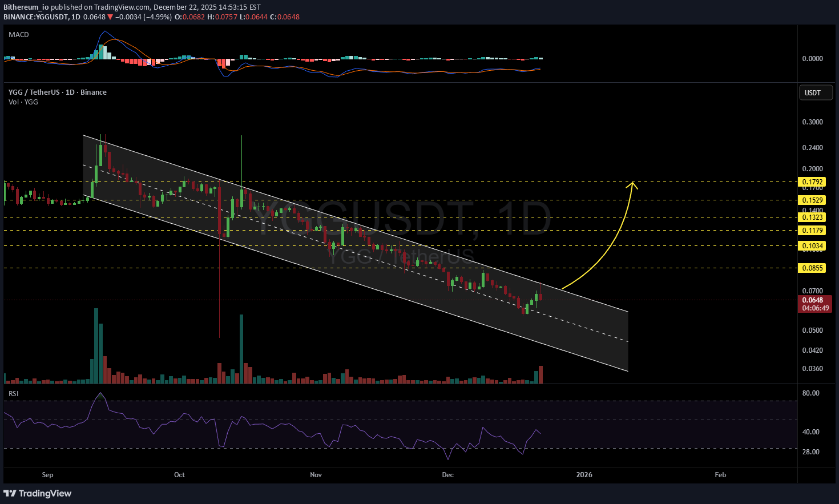The image size is (839, 504).
Task: Click the YGG / TetherUS symbol title
Action: click(x=57, y=92)
